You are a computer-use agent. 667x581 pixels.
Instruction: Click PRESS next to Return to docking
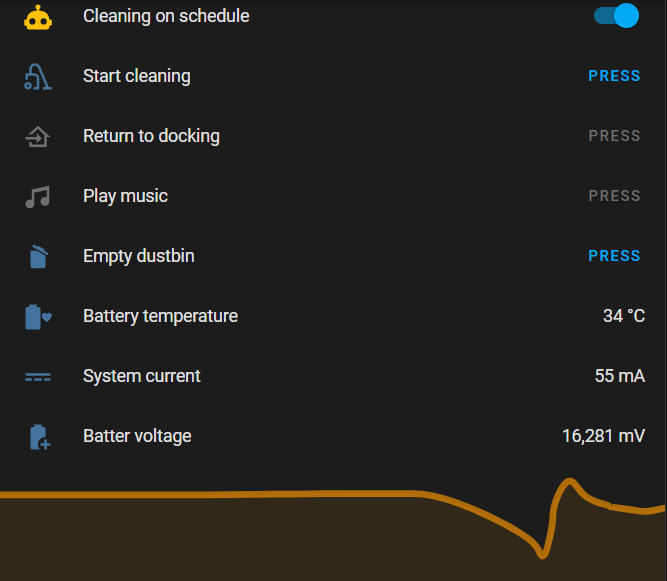pyautogui.click(x=614, y=136)
